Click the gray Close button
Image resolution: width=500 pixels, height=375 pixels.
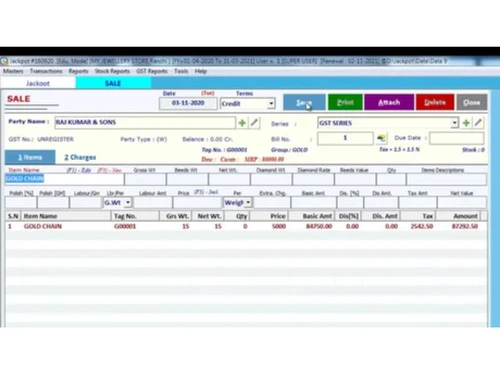point(472,102)
